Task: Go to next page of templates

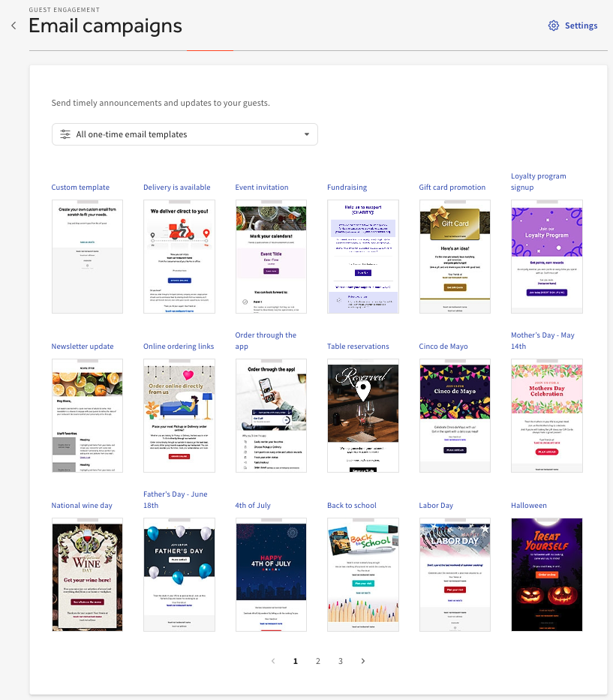Action: pos(363,661)
